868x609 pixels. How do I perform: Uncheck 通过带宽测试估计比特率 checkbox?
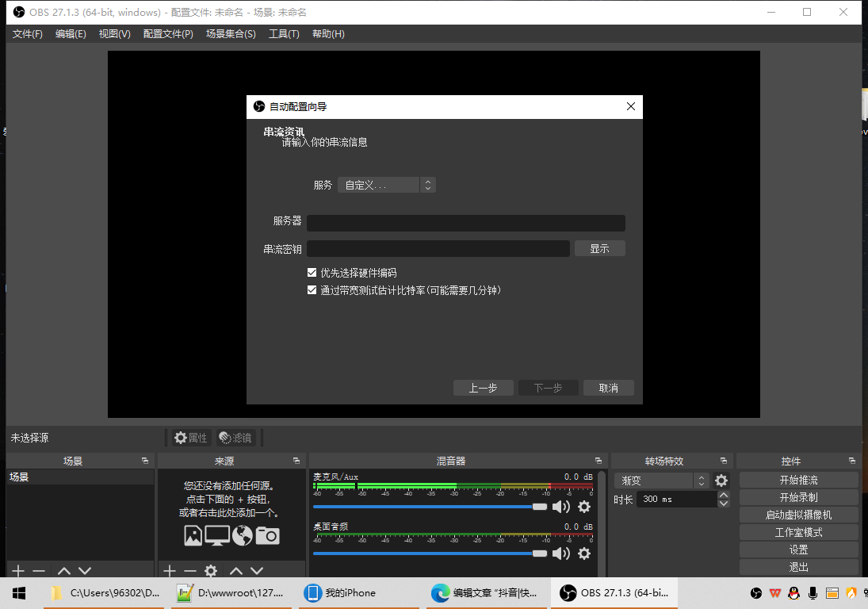tap(312, 290)
